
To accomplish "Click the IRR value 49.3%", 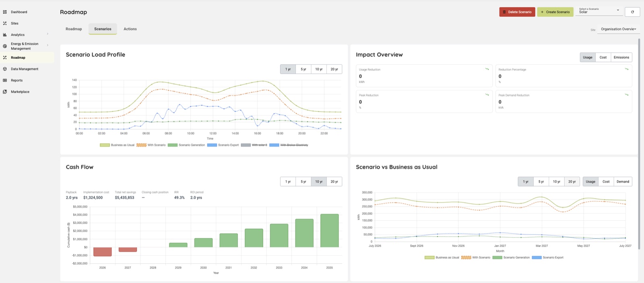I will point(180,198).
